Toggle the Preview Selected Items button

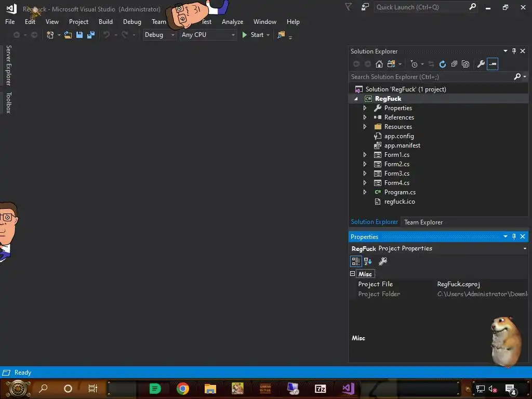[x=493, y=64]
